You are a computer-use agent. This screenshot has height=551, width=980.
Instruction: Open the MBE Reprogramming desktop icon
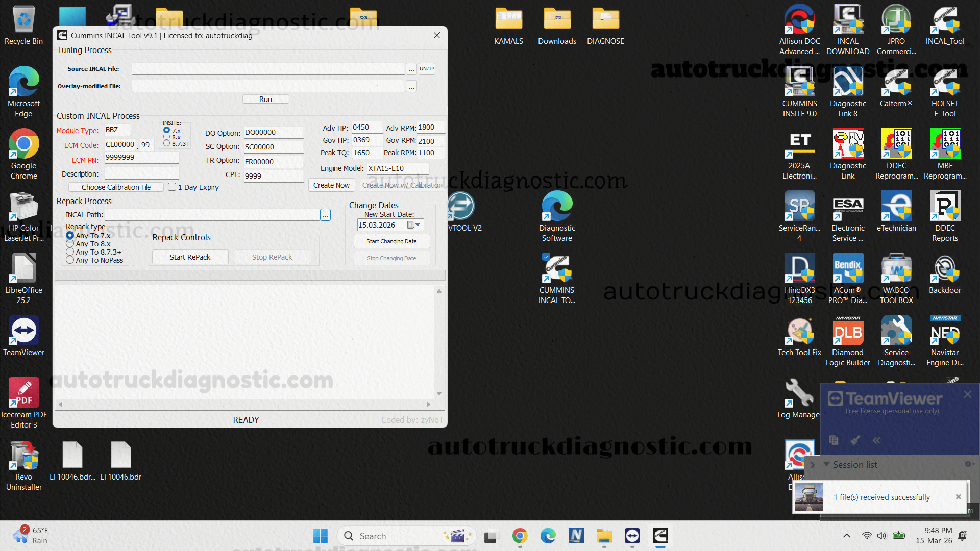pyautogui.click(x=945, y=155)
